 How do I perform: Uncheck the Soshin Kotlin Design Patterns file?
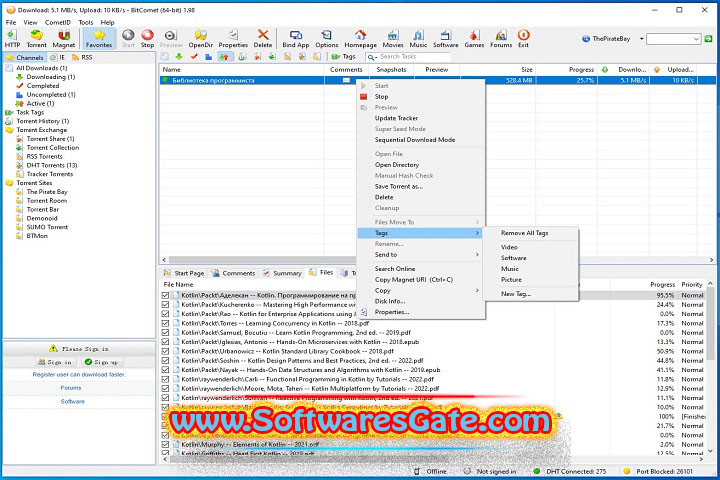[x=165, y=361]
